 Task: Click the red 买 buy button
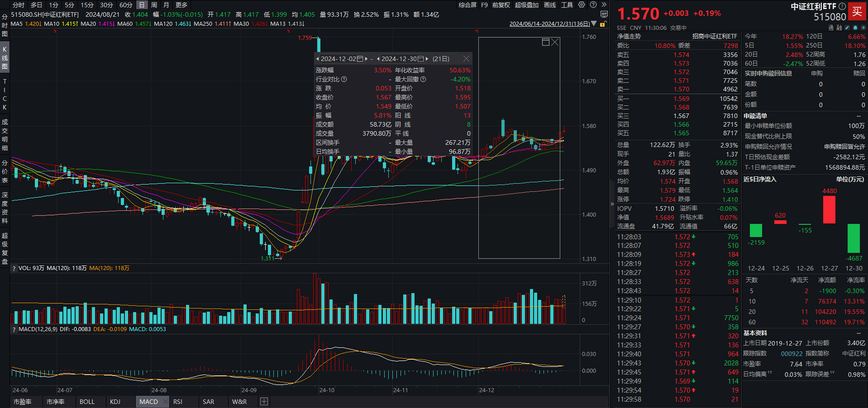(858, 11)
